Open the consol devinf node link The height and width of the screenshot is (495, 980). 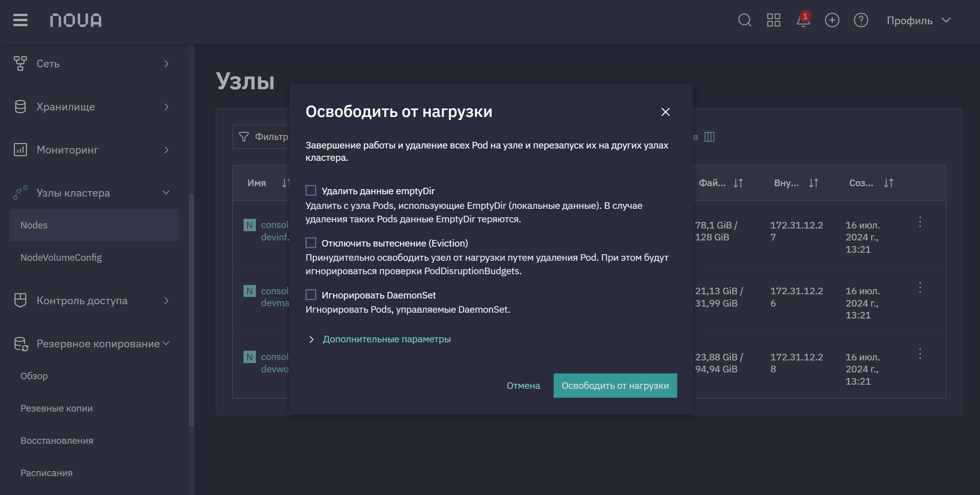click(x=275, y=231)
